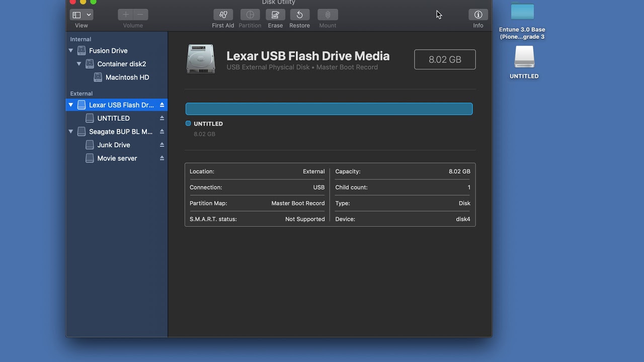Image resolution: width=644 pixels, height=362 pixels.
Task: Eject the Seagate BUP BL drive
Action: (x=162, y=131)
